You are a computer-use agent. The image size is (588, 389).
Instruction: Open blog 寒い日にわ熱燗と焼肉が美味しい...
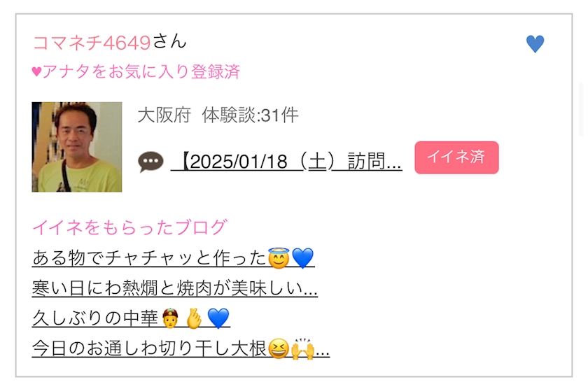(175, 288)
